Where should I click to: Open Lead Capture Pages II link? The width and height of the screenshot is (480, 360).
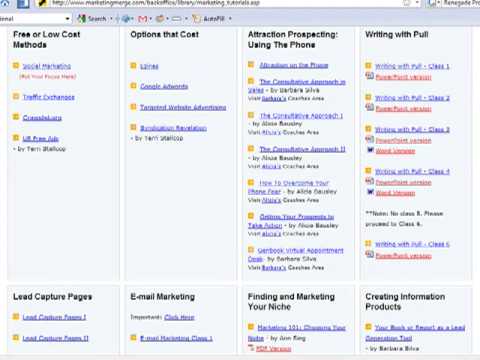(x=56, y=338)
